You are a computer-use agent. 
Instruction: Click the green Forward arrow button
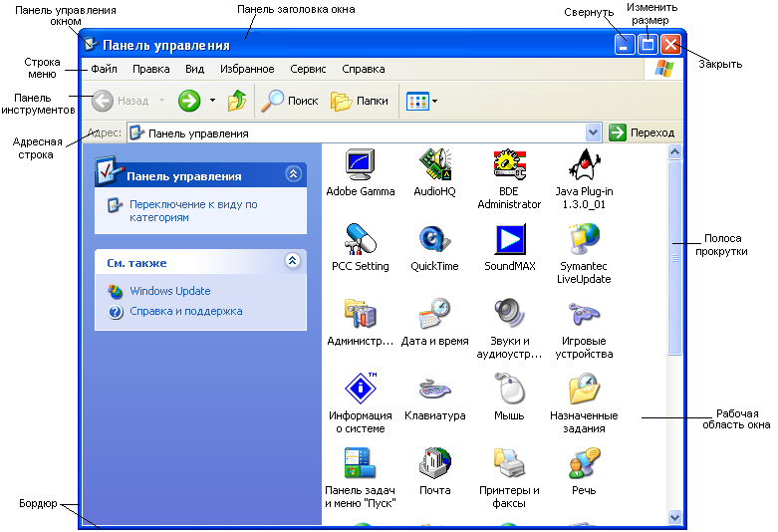click(189, 101)
